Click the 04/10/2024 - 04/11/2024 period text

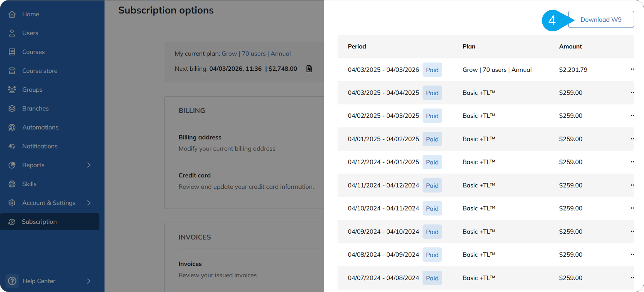click(383, 208)
